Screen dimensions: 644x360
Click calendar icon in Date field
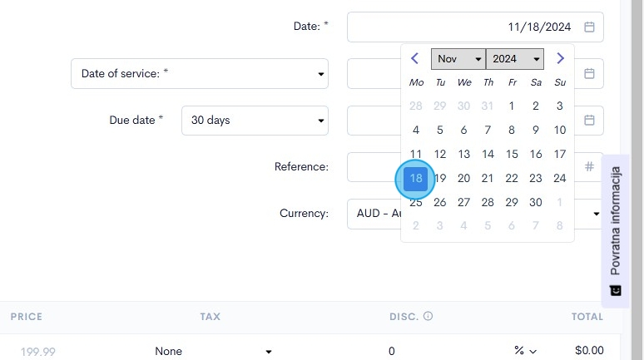click(x=589, y=27)
